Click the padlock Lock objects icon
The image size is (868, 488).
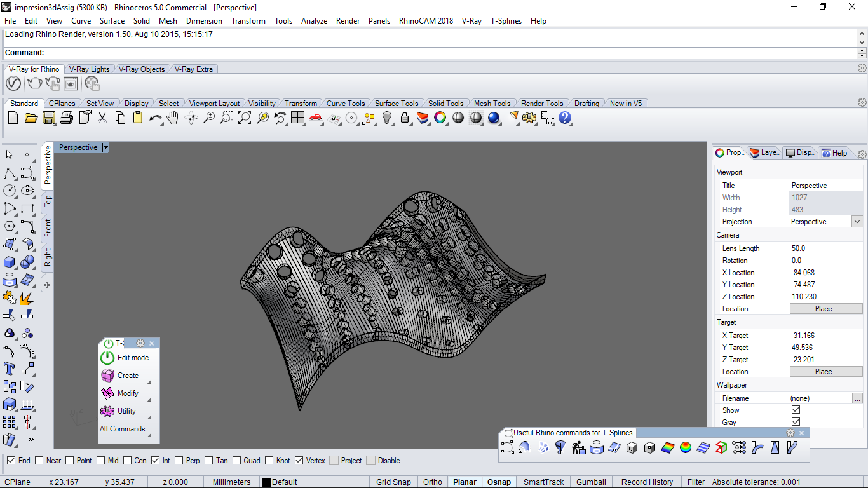click(404, 118)
